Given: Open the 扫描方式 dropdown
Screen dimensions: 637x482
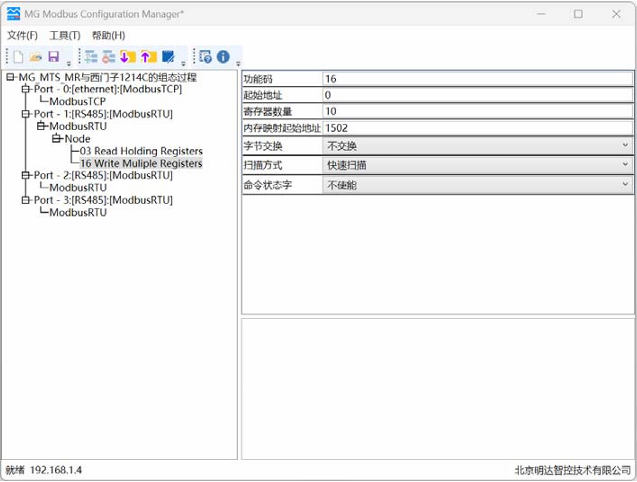Looking at the screenshot, I should (625, 165).
